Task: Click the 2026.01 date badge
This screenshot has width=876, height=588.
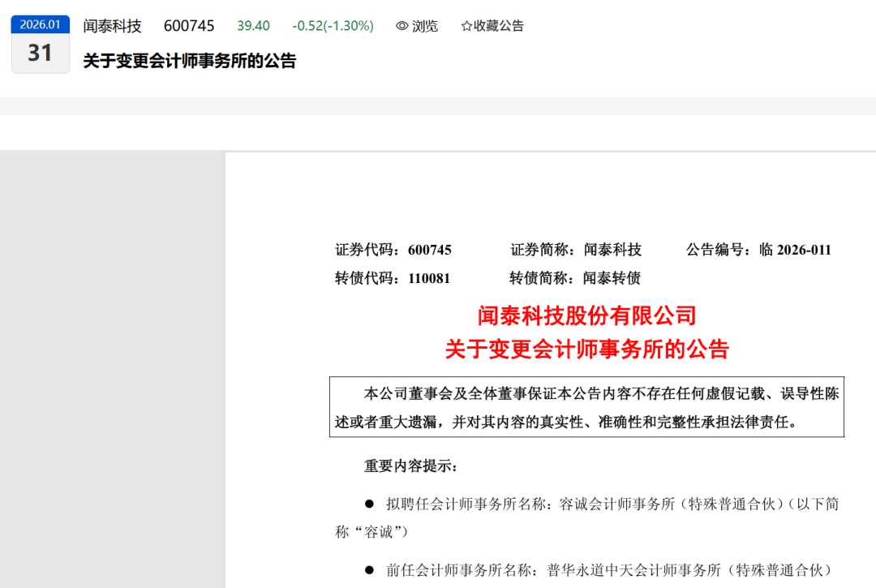Action: [41, 24]
